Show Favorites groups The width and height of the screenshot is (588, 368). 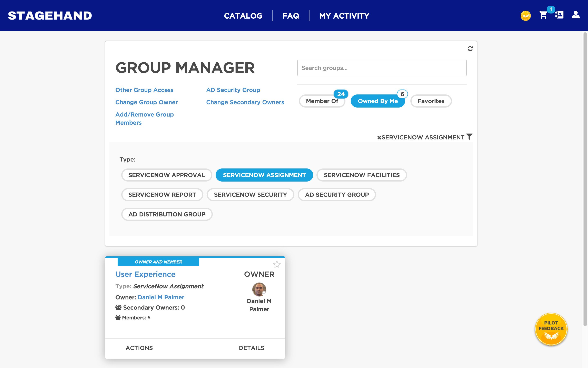[431, 101]
